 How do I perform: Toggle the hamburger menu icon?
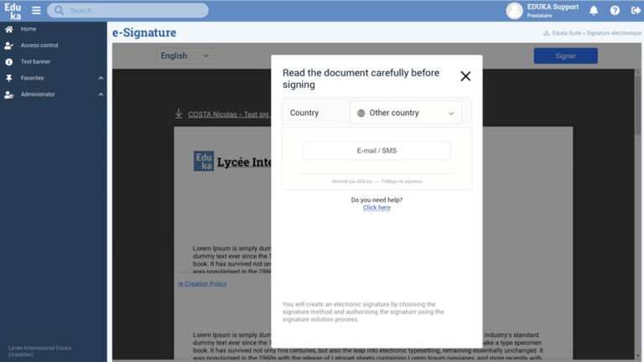coord(36,11)
